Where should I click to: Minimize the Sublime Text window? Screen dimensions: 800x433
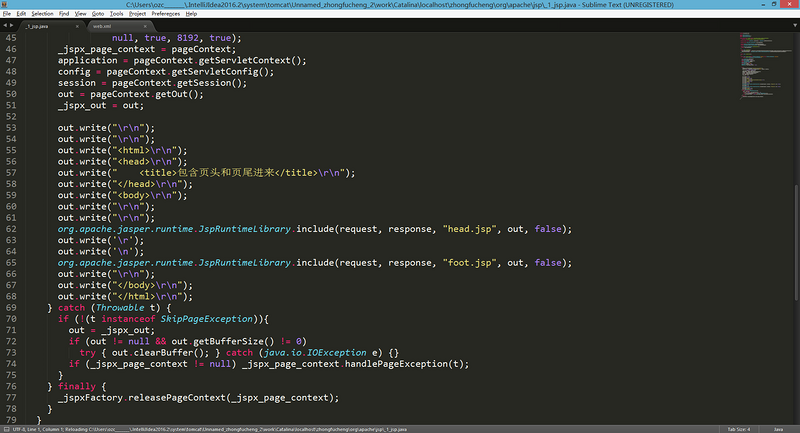click(x=763, y=4)
